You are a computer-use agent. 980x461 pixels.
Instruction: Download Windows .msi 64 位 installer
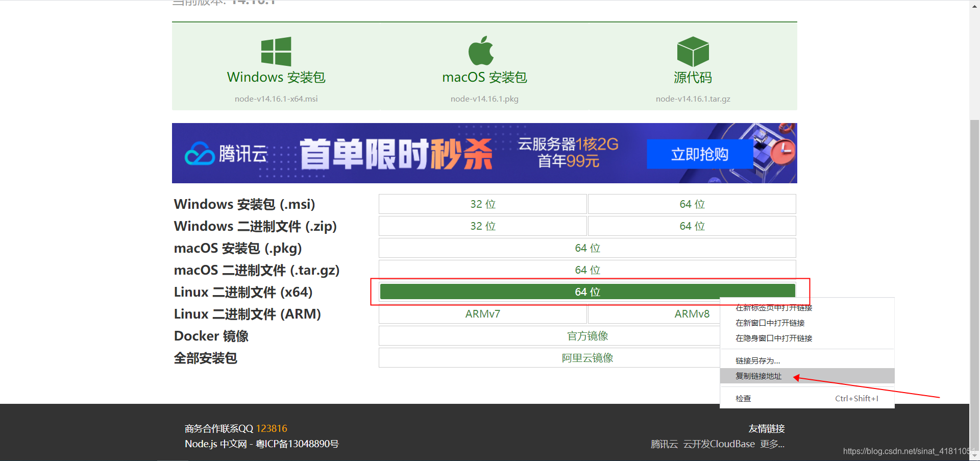pos(692,204)
